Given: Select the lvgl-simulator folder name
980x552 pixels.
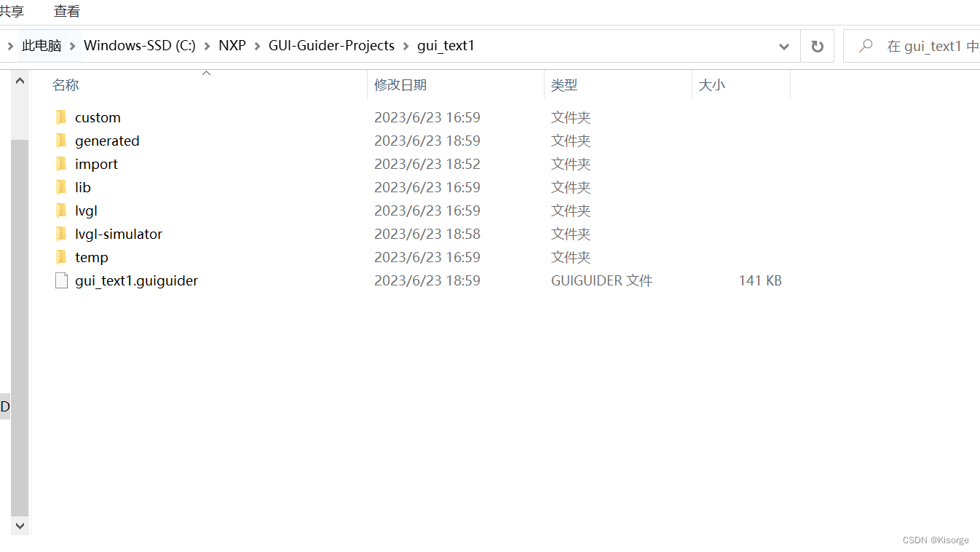Looking at the screenshot, I should [119, 234].
